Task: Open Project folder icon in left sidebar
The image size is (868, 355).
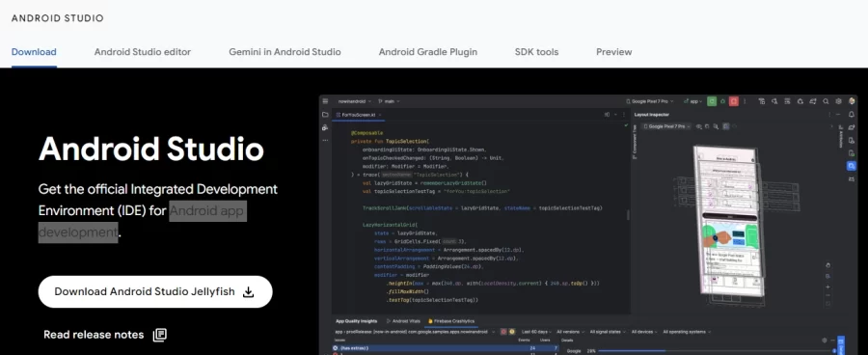Action: 326,115
